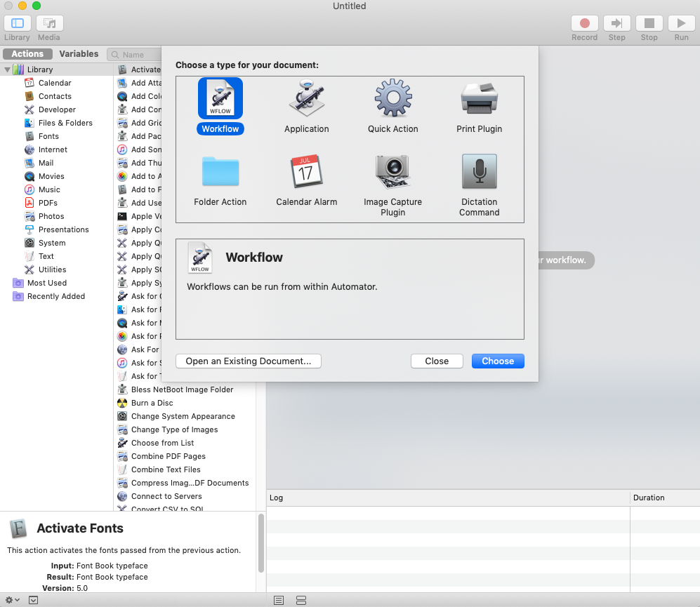
Task: Click the Duration column header
Action: click(665, 498)
